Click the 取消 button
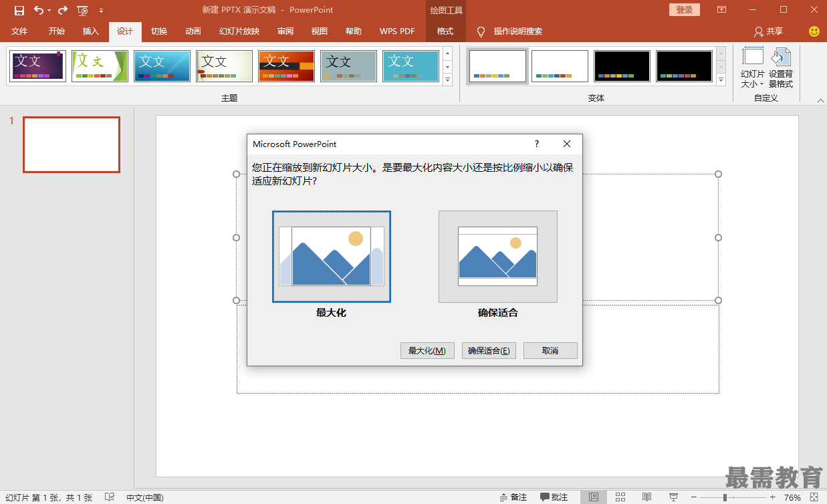827x504 pixels. click(x=550, y=351)
